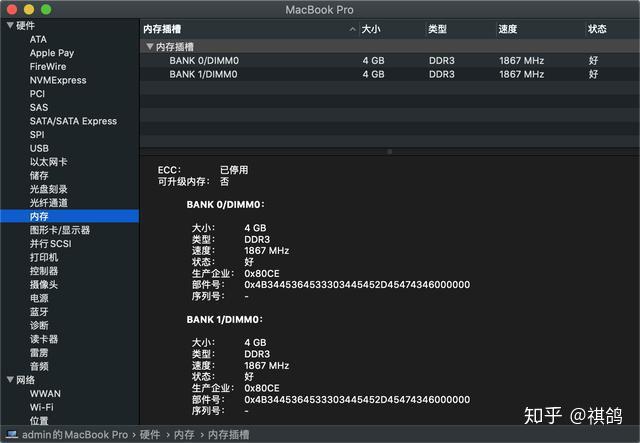The image size is (640, 443).
Task: Click the bold BANK 1/DIMM0 detail heading
Action: coord(225,319)
